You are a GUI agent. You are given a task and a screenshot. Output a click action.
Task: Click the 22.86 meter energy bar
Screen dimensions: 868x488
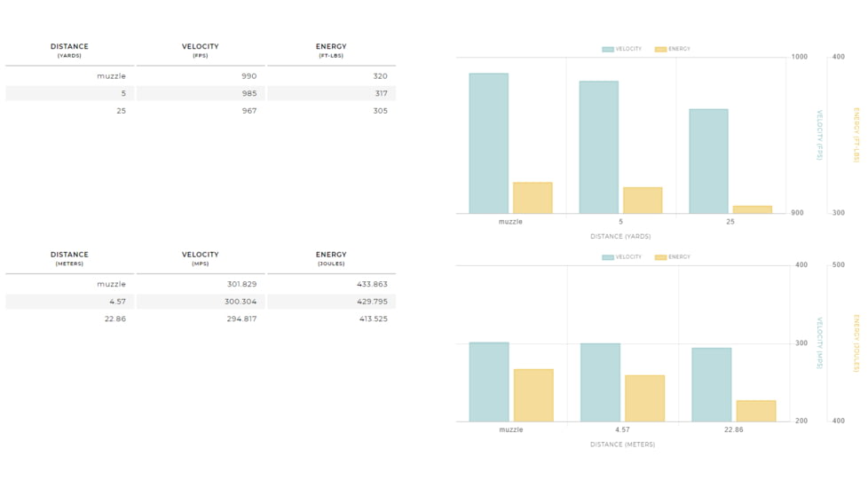[x=755, y=411]
